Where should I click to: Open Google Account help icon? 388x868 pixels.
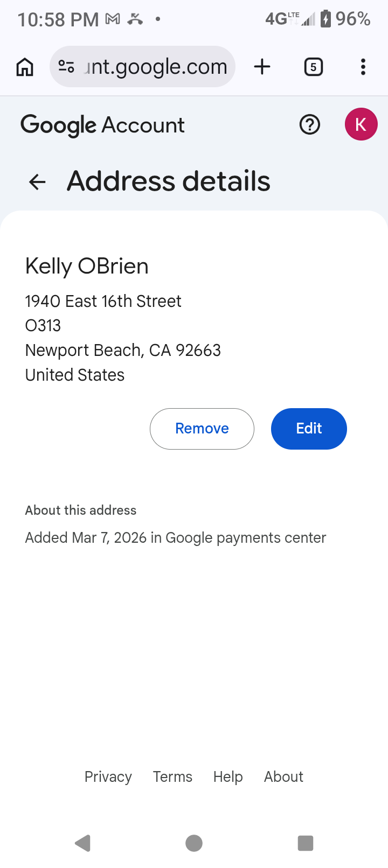pyautogui.click(x=309, y=125)
